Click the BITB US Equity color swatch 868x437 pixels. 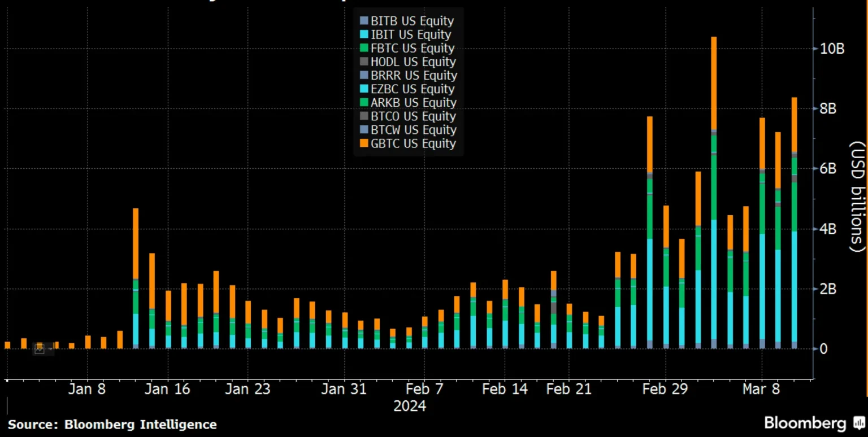(x=364, y=20)
